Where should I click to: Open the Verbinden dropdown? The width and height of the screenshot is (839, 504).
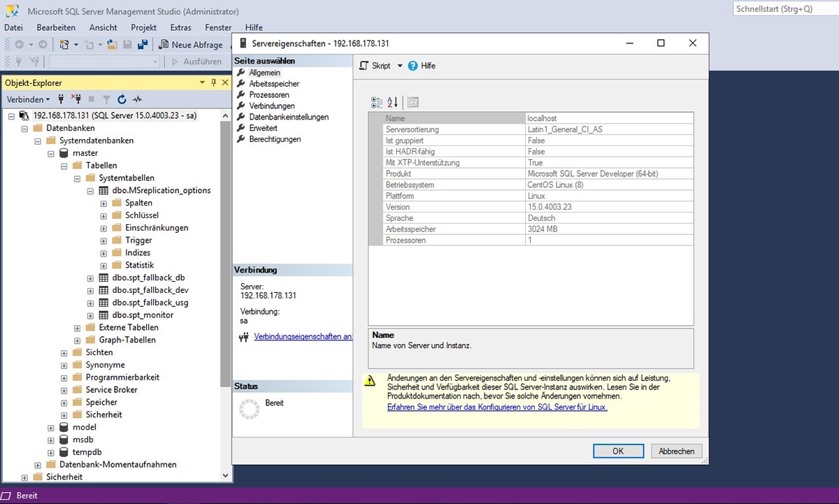[28, 99]
